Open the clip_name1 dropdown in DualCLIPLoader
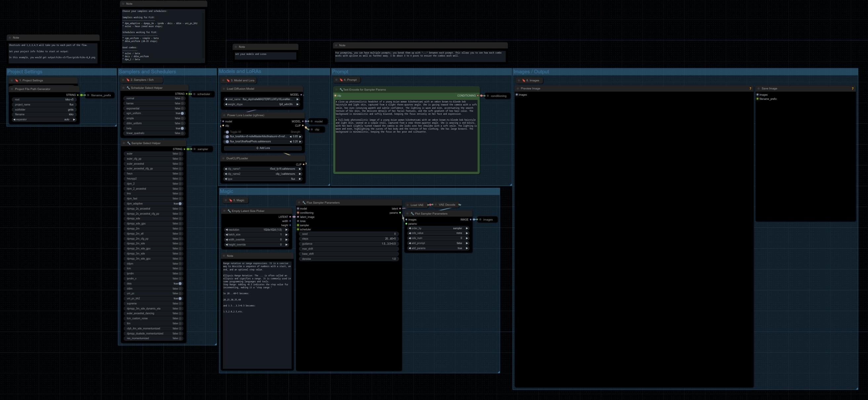This screenshot has width=868, height=400. click(263, 169)
